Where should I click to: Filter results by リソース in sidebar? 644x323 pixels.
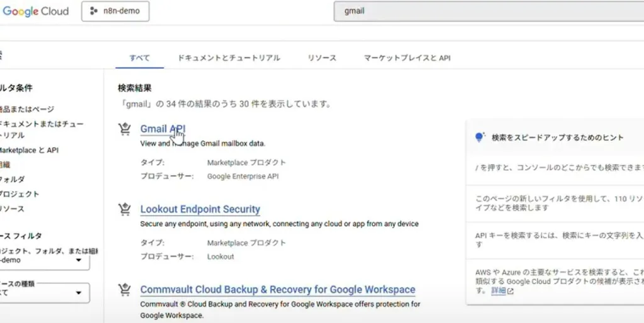(13, 209)
